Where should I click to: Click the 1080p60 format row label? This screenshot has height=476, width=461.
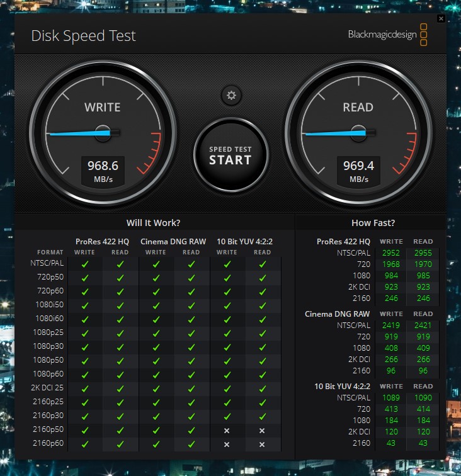[48, 374]
